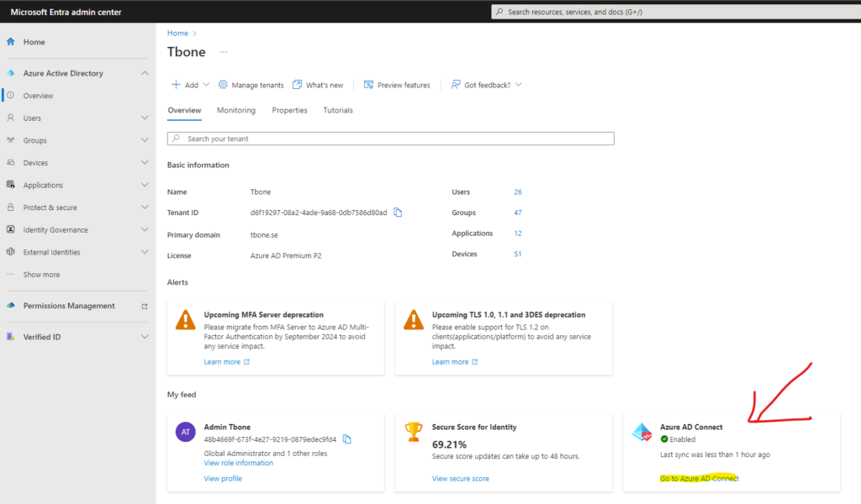
Task: Expand the Applications menu chevron
Action: (x=145, y=185)
